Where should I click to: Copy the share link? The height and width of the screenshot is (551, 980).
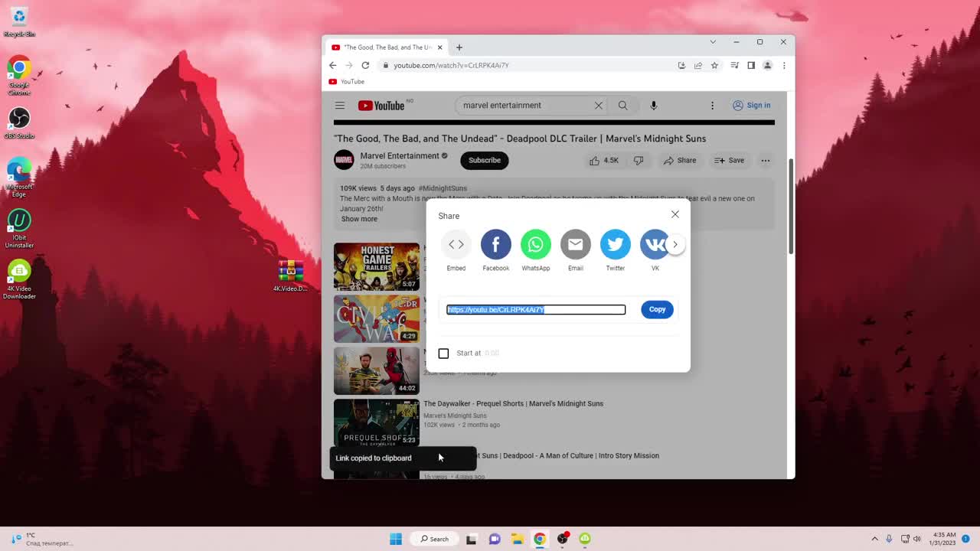click(657, 309)
